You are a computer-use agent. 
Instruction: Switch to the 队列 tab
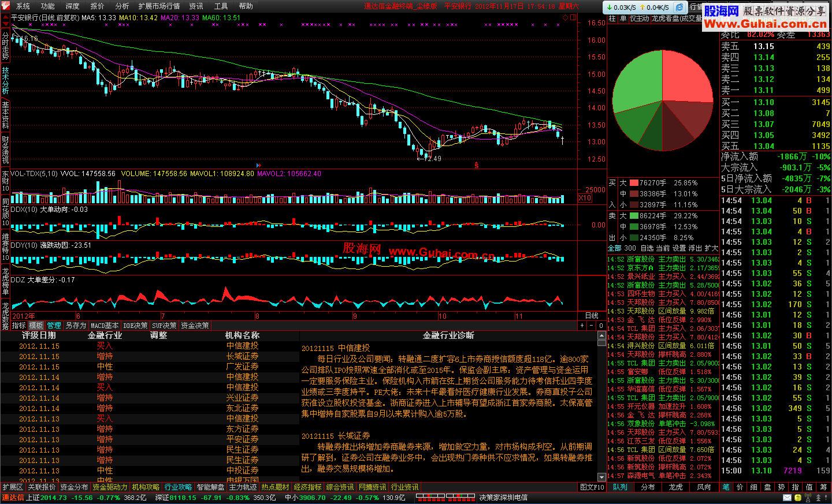click(x=621, y=487)
